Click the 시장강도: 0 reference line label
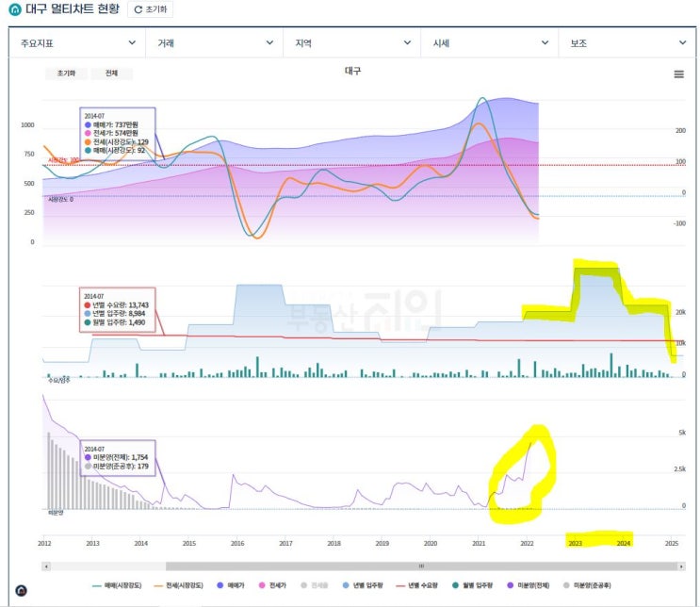 60,199
